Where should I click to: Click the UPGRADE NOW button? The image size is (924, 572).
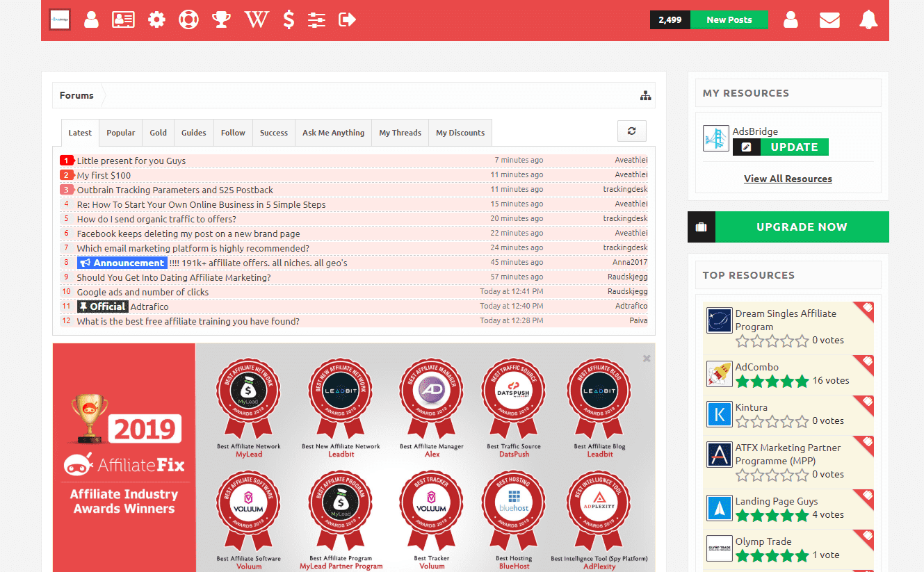[x=802, y=227]
